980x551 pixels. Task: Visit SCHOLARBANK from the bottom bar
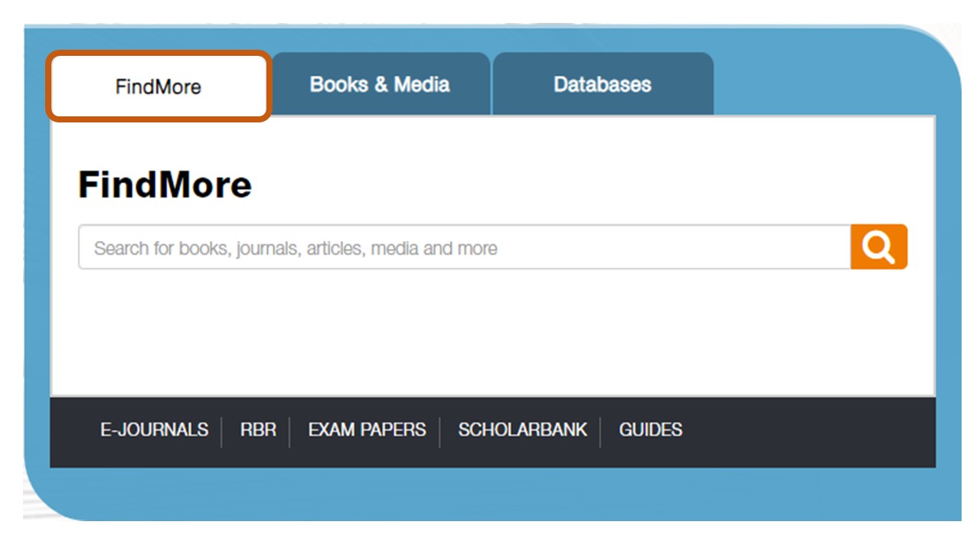click(521, 430)
